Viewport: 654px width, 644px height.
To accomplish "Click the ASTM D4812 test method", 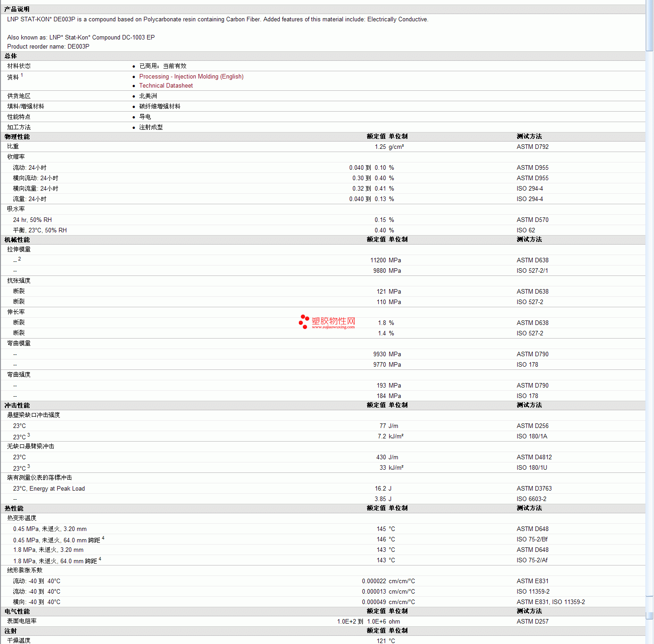I will 534,457.
